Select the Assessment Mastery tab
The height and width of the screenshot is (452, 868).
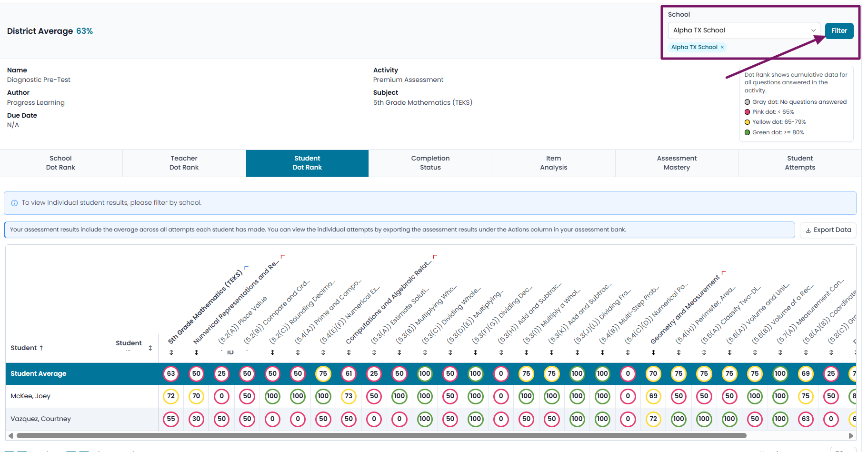pyautogui.click(x=677, y=163)
